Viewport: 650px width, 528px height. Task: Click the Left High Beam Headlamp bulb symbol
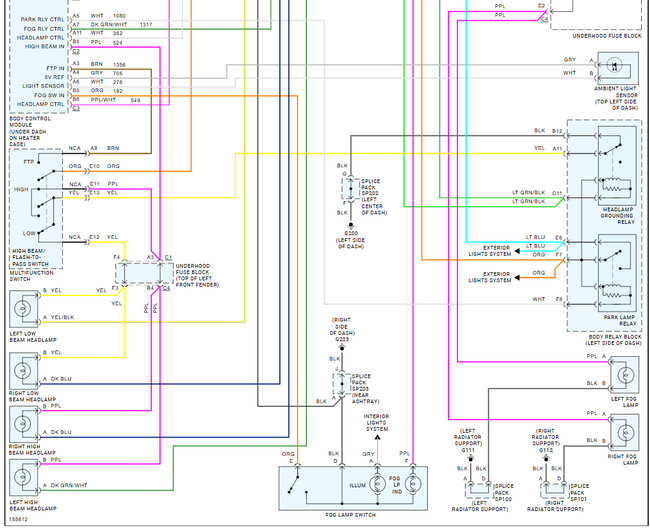pos(22,477)
